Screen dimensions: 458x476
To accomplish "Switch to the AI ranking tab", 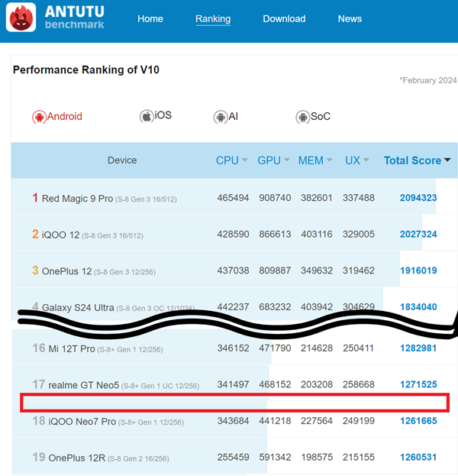I will click(x=226, y=117).
